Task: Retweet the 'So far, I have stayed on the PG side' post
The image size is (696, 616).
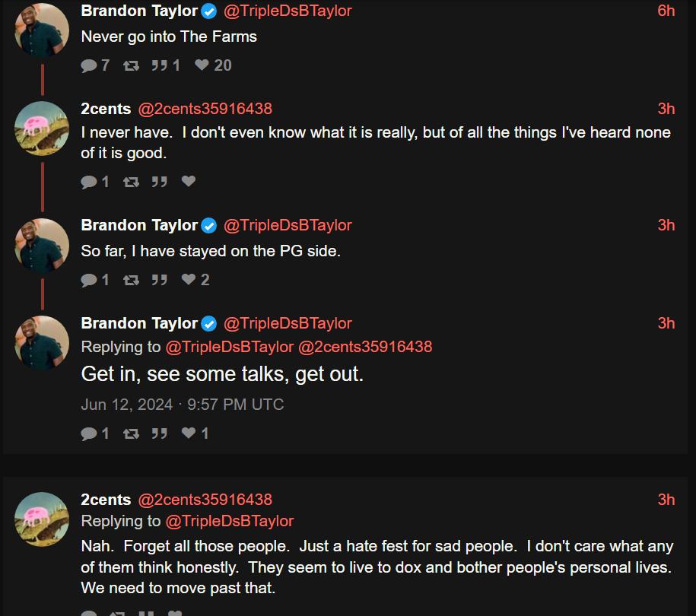Action: tap(132, 280)
